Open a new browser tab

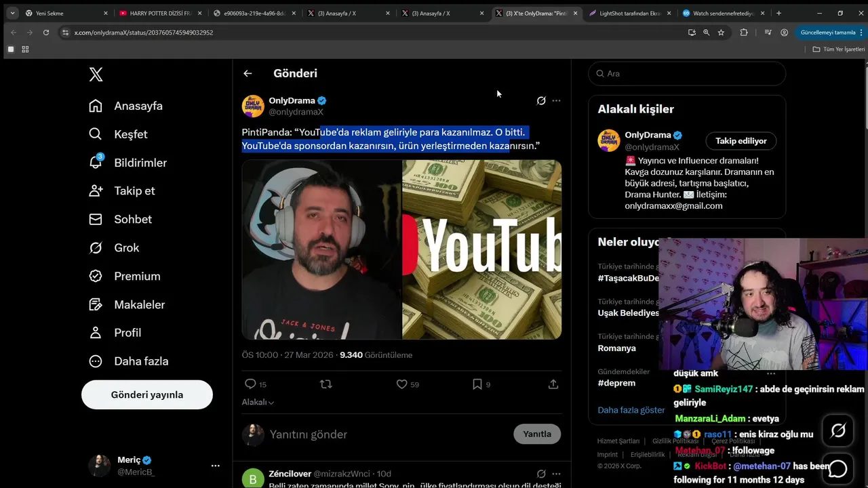tap(778, 13)
